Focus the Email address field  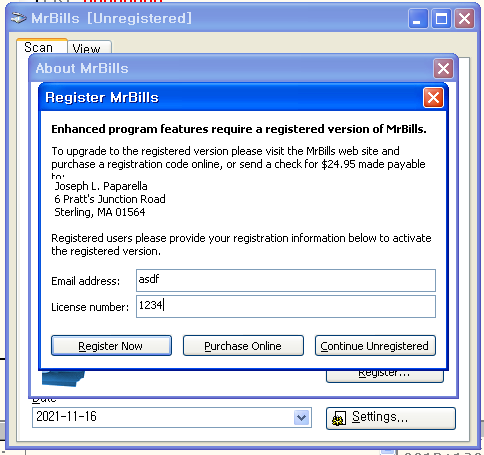[x=286, y=280]
